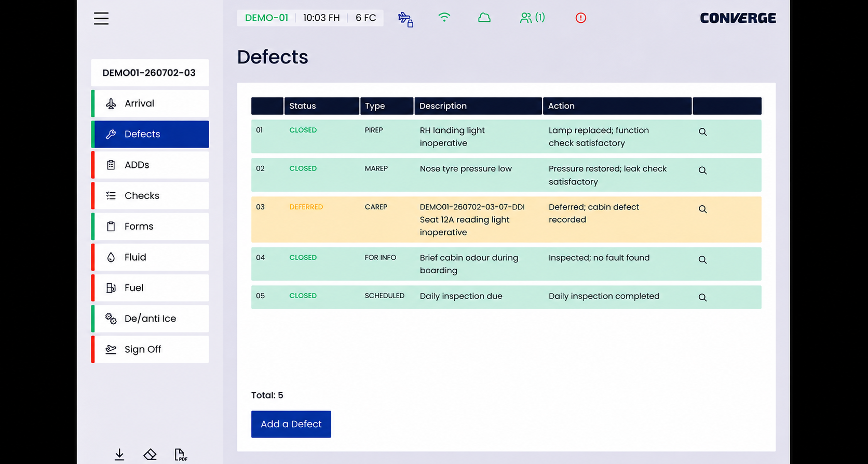Click SCHEDULED type cell
Screen dimensions: 868x464
point(385,296)
